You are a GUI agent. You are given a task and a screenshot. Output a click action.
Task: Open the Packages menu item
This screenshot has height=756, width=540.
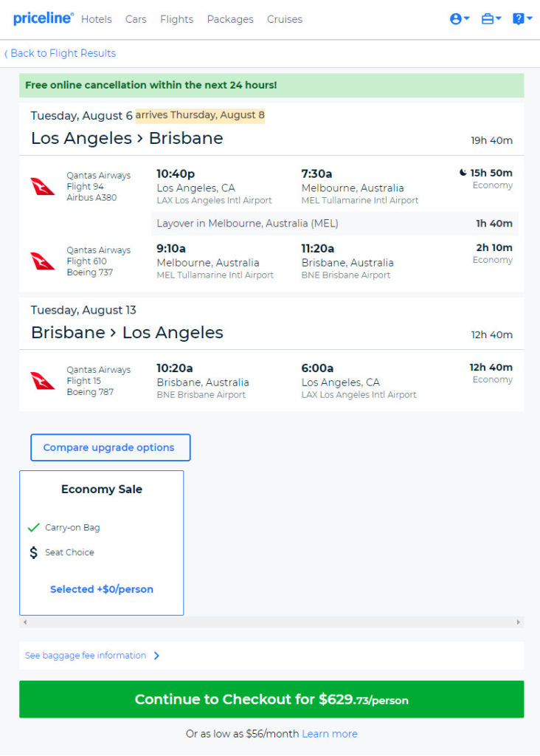pyautogui.click(x=230, y=19)
